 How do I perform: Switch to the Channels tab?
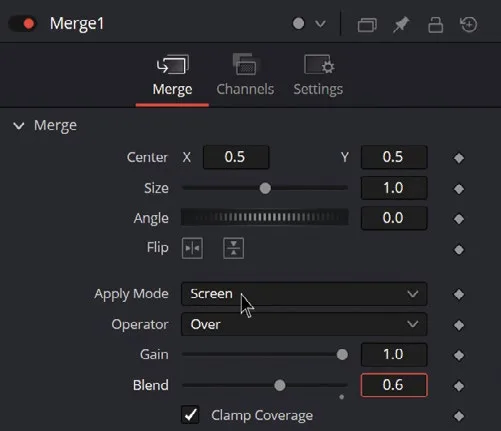tap(245, 75)
